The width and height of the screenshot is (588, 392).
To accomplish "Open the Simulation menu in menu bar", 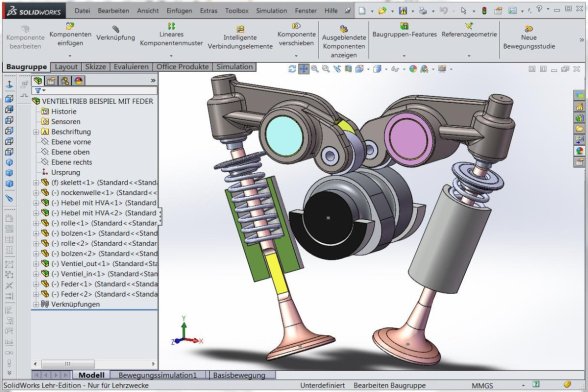I will [x=272, y=11].
